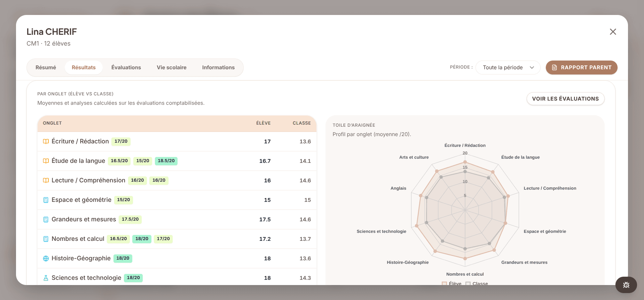This screenshot has height=300, width=644.
Task: Select the 18.5/20 grade badge in Étude de la langue
Action: 166,161
